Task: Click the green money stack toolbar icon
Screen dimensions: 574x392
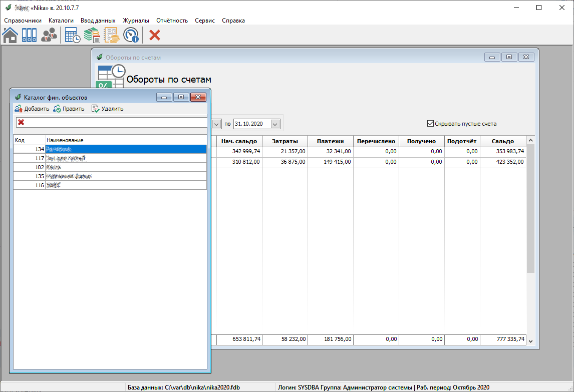Action: (92, 35)
